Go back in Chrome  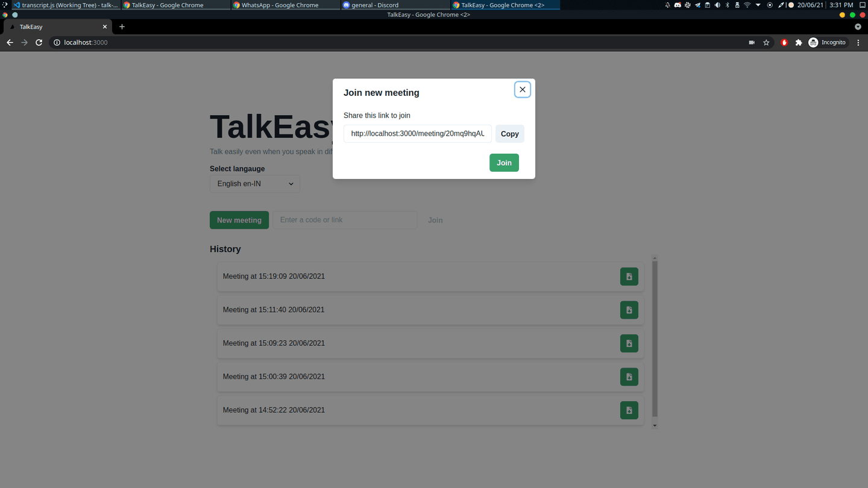click(10, 42)
